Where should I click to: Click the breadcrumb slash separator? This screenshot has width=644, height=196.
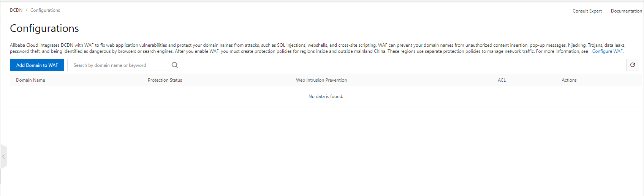pyautogui.click(x=26, y=10)
